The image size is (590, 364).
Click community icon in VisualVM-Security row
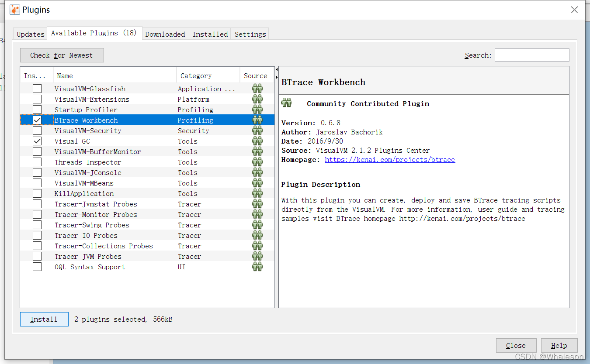pos(257,130)
